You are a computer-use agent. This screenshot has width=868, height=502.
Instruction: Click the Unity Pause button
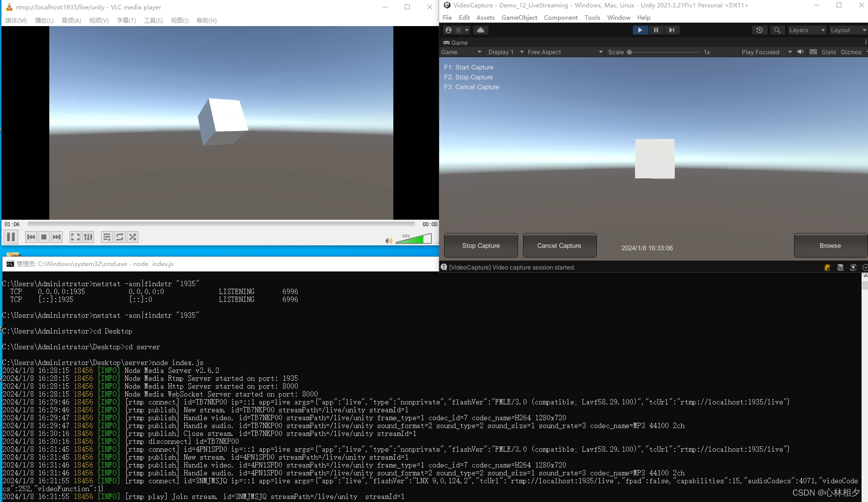coord(656,30)
